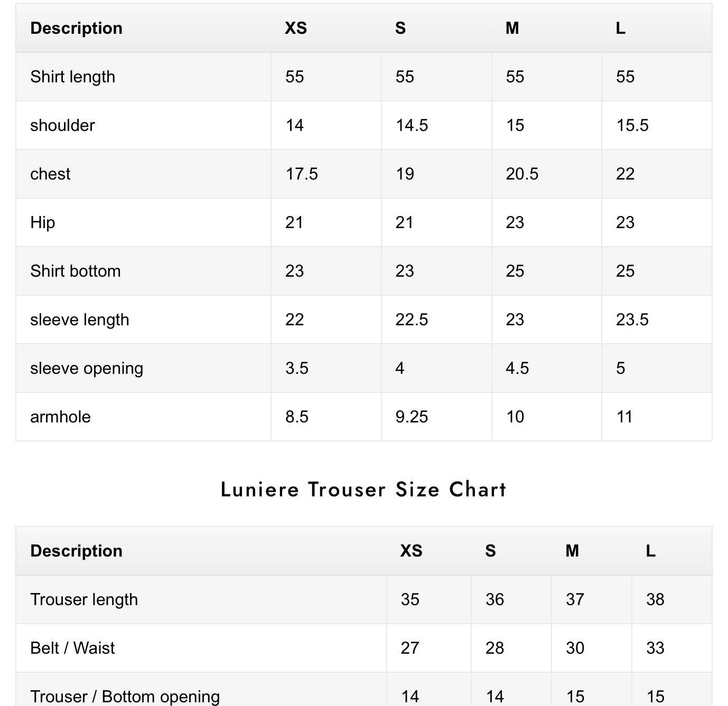Select the Belt / Waist value 33

click(x=655, y=648)
